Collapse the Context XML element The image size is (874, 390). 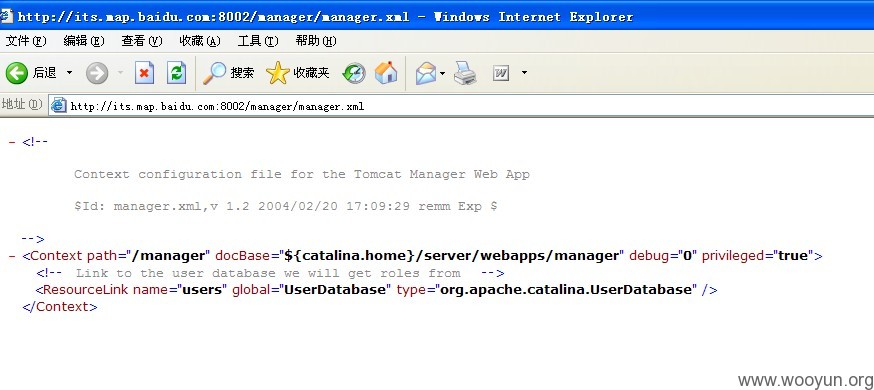pyautogui.click(x=12, y=256)
